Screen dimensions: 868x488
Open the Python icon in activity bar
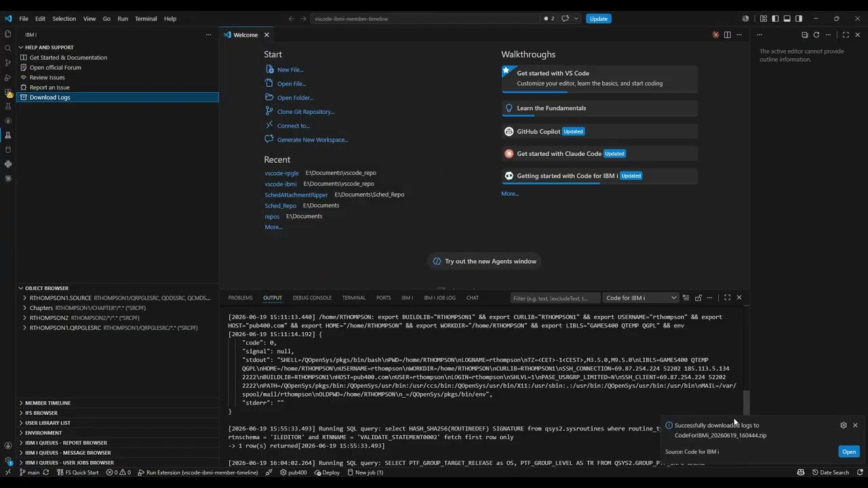coord(8,164)
